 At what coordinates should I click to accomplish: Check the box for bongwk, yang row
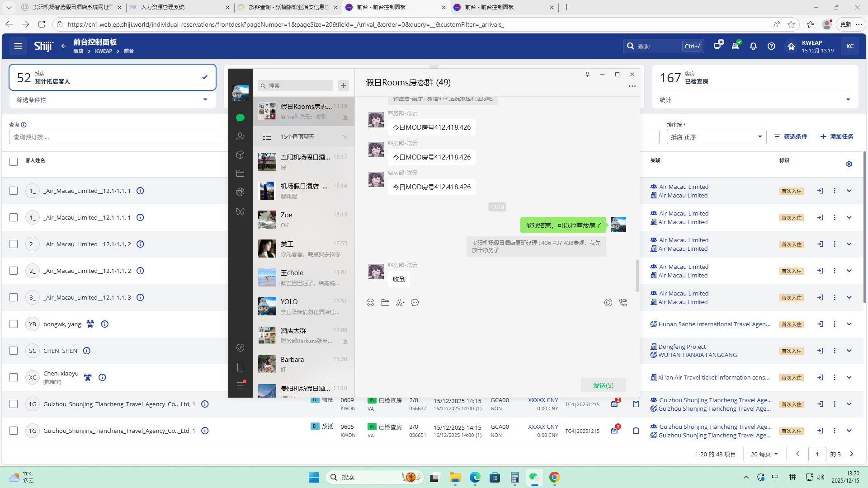pos(14,324)
